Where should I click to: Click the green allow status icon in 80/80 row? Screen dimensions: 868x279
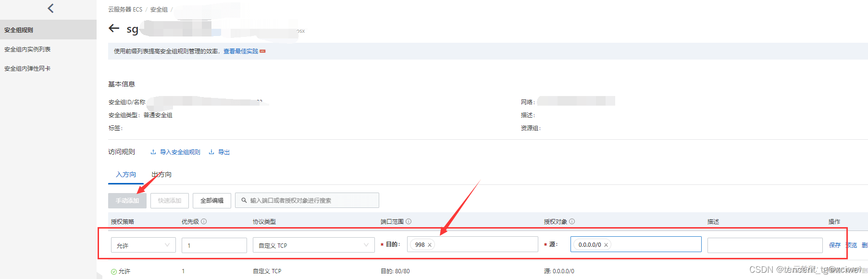tap(114, 271)
